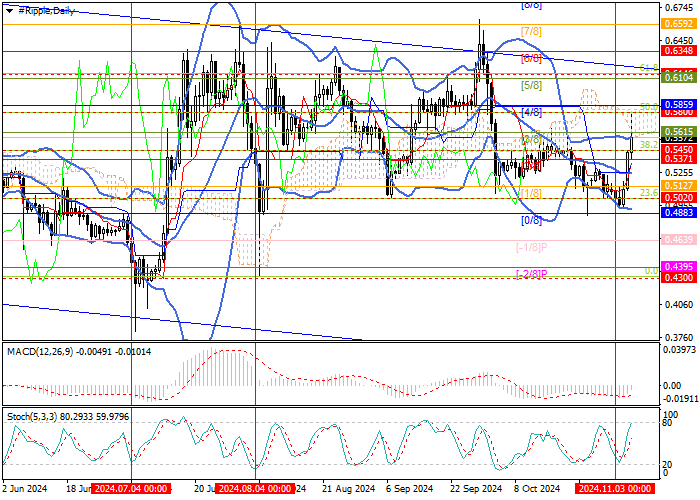
Task: Select the orange 0.6592 price label
Action: coord(679,24)
